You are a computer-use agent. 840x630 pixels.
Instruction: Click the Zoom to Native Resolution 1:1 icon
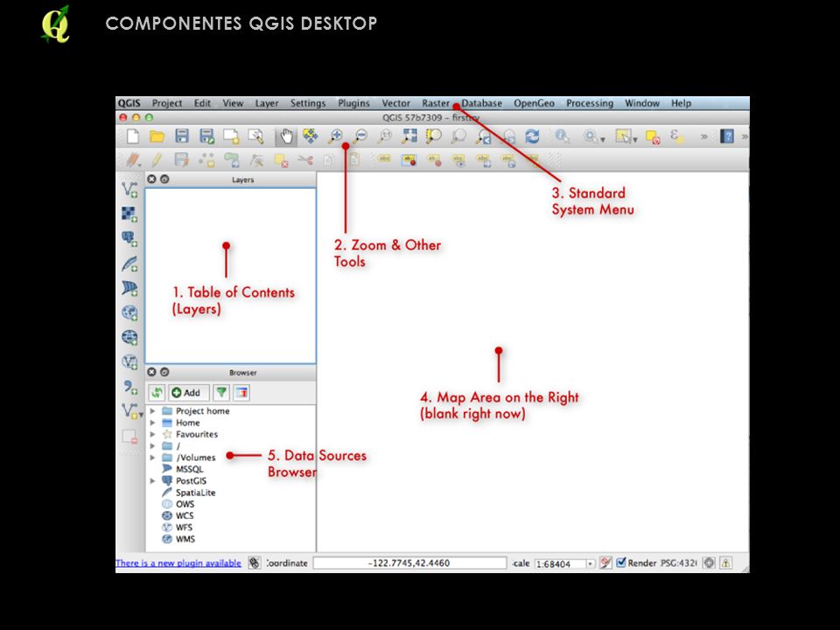[x=385, y=136]
